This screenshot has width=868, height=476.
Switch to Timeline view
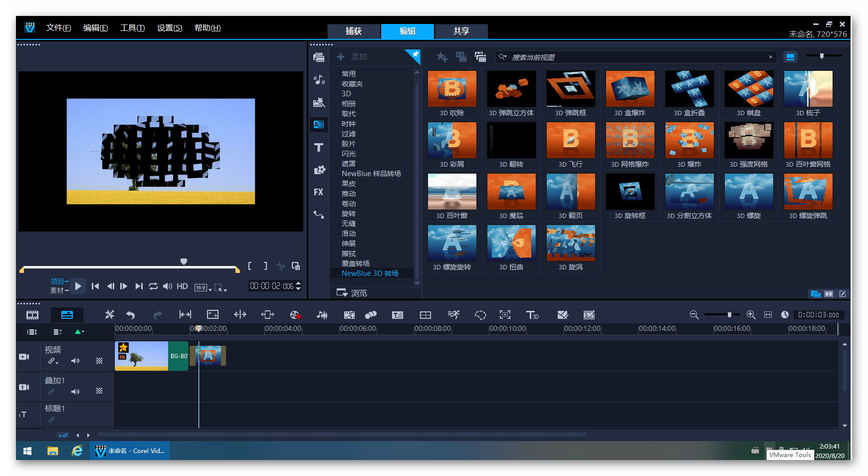67,315
